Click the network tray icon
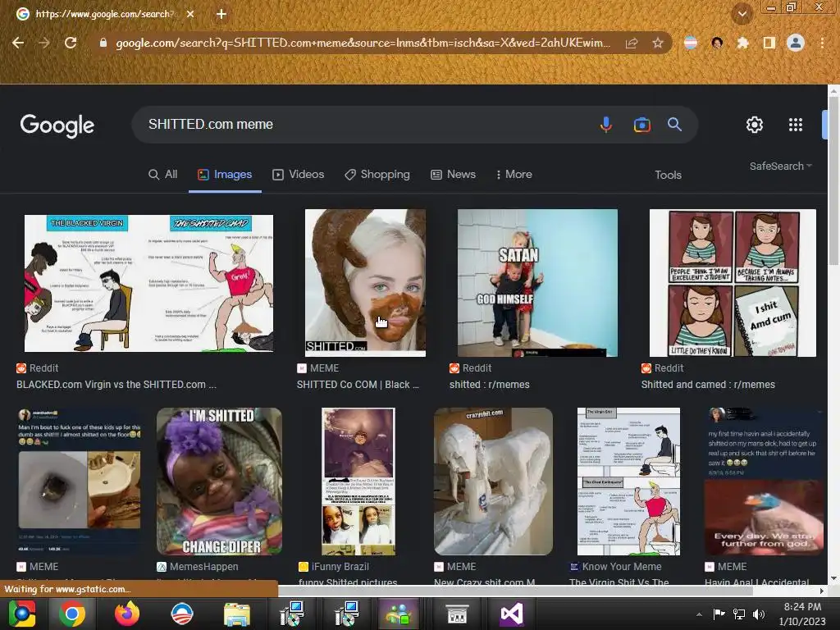The image size is (840, 630). pyautogui.click(x=739, y=614)
